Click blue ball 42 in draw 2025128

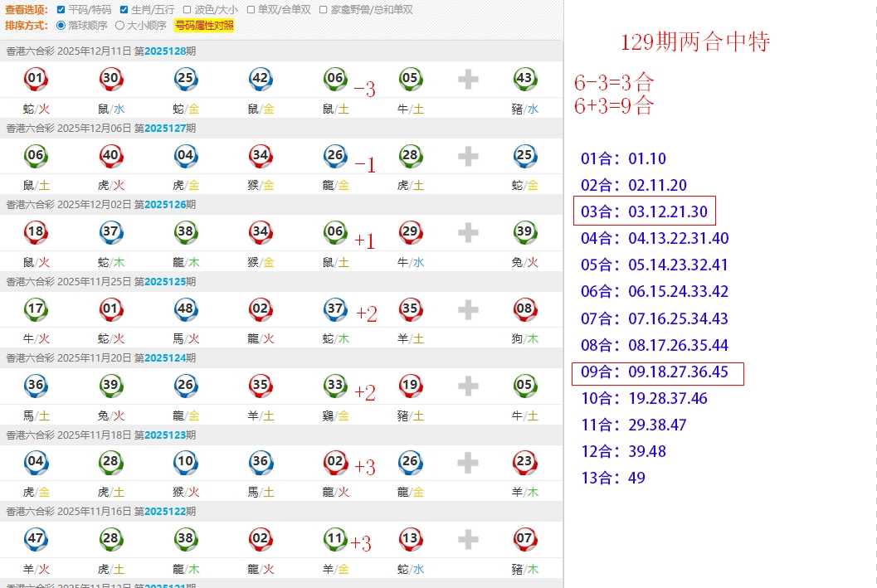click(x=261, y=80)
